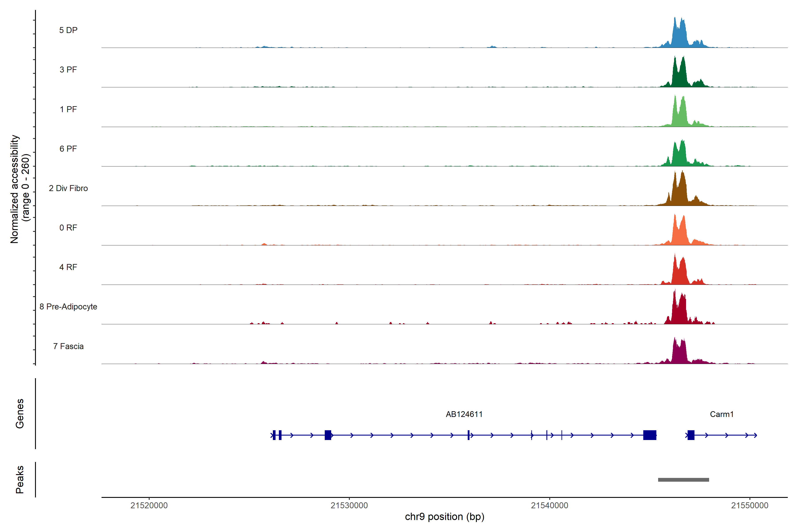This screenshot has width=798, height=532.
Task: Click the 21540000 axis tick label
Action: click(549, 506)
